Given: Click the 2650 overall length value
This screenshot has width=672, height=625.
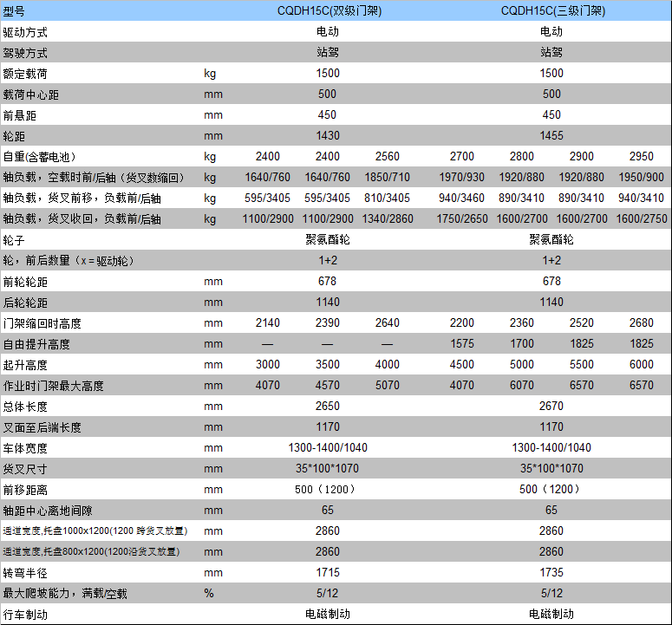Looking at the screenshot, I should [328, 407].
